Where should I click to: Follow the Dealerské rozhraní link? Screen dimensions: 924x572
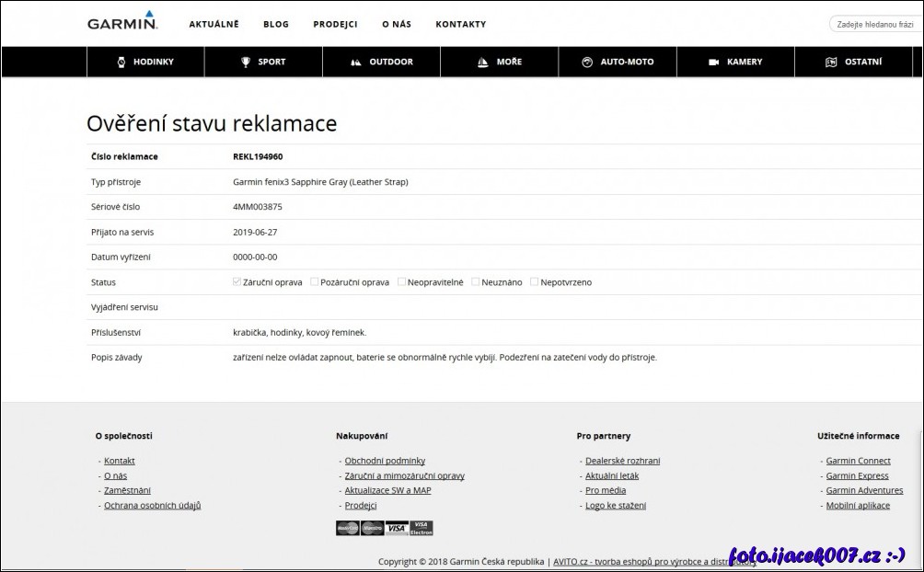[x=622, y=461]
